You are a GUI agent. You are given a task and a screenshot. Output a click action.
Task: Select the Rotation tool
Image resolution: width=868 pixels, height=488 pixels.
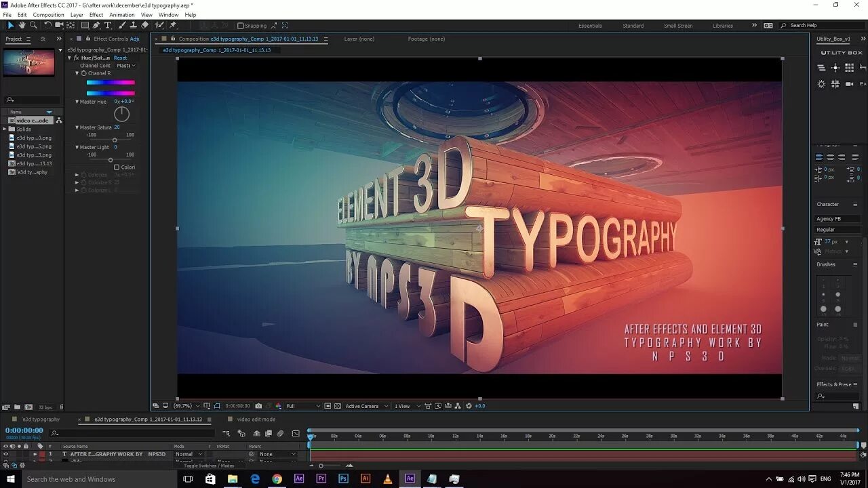[47, 25]
